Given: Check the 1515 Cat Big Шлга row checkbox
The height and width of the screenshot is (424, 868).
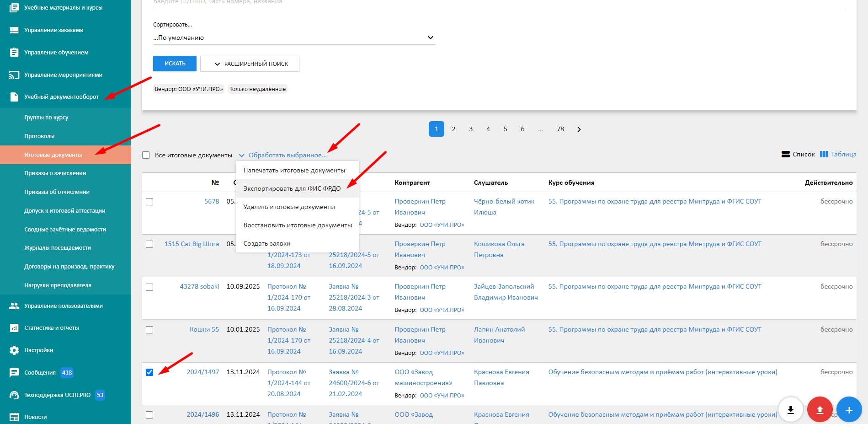Looking at the screenshot, I should coord(149,244).
